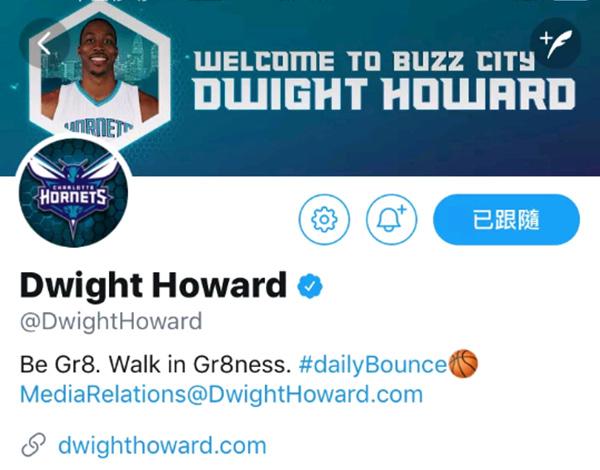Select the Dwight Howard display name
Screen dimensions: 600x470
pyautogui.click(x=153, y=285)
